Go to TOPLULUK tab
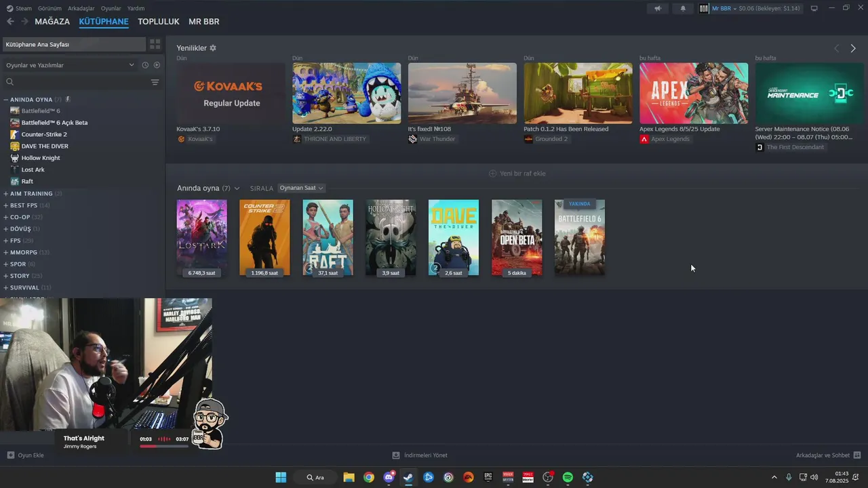This screenshot has width=868, height=488. click(x=158, y=22)
